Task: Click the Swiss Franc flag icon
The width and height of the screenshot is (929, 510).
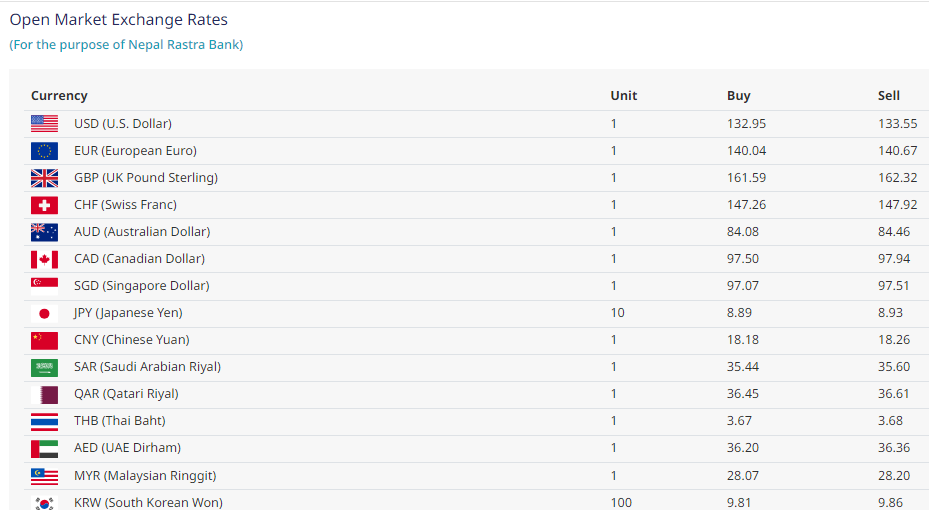Action: point(44,205)
